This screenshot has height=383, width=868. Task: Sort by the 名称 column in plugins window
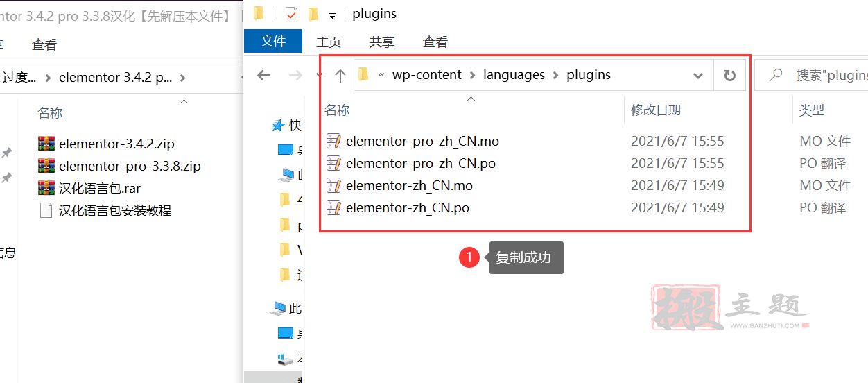pyautogui.click(x=338, y=110)
